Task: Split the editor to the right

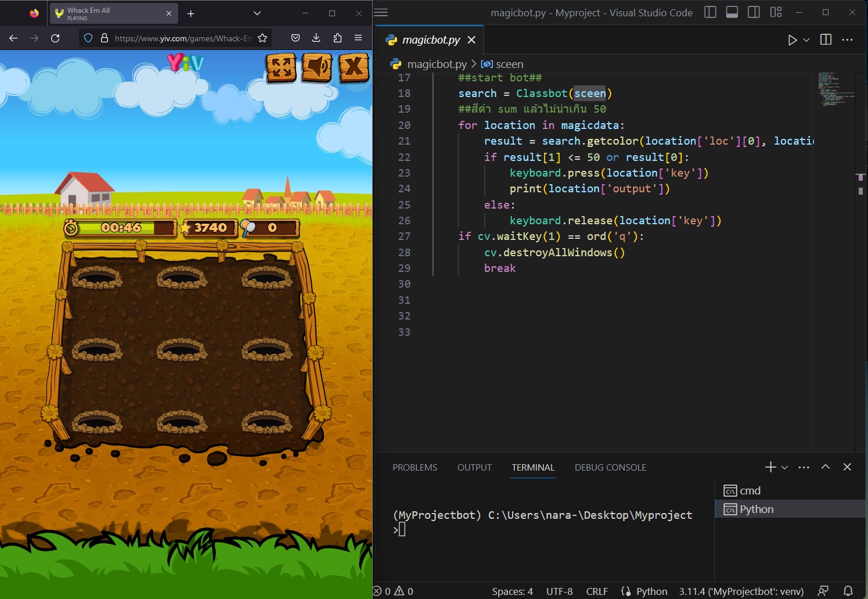Action: [826, 40]
